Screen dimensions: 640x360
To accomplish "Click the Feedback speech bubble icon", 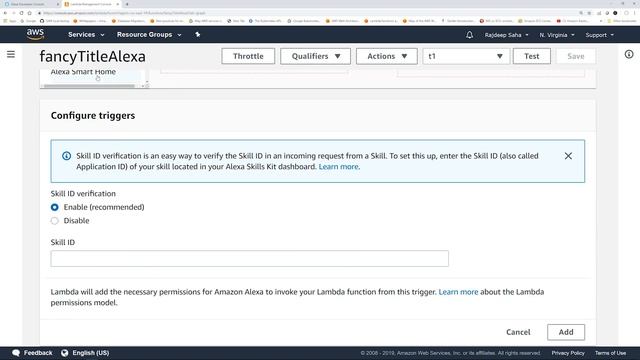I will 16,353.
